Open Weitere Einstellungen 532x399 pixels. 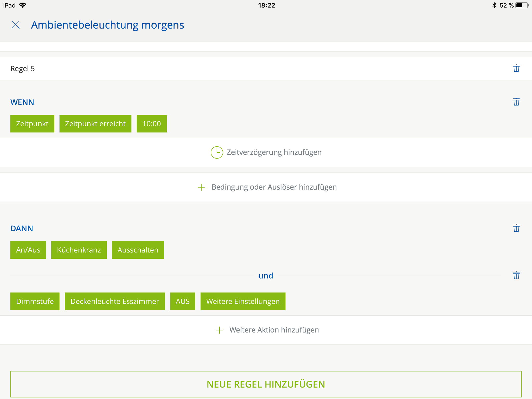click(243, 301)
